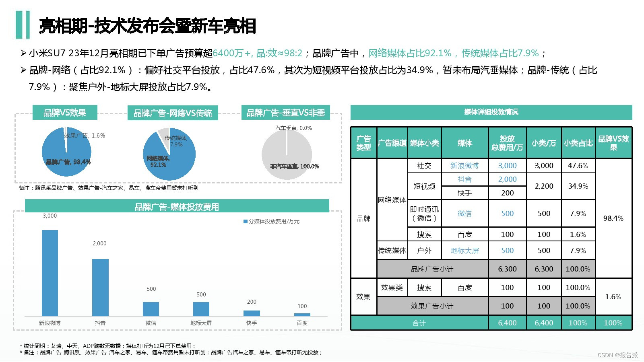
Task: Click the 地标大屏 axis label under the bars
Action: click(x=201, y=323)
